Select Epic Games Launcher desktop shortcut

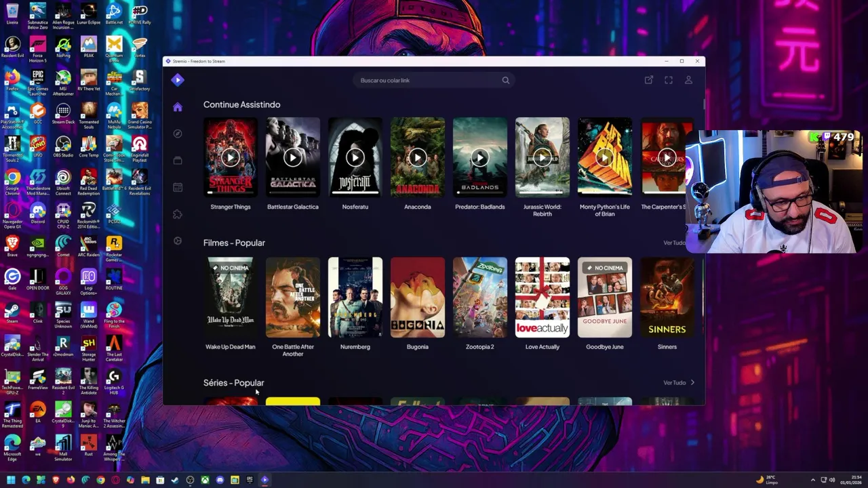point(38,81)
